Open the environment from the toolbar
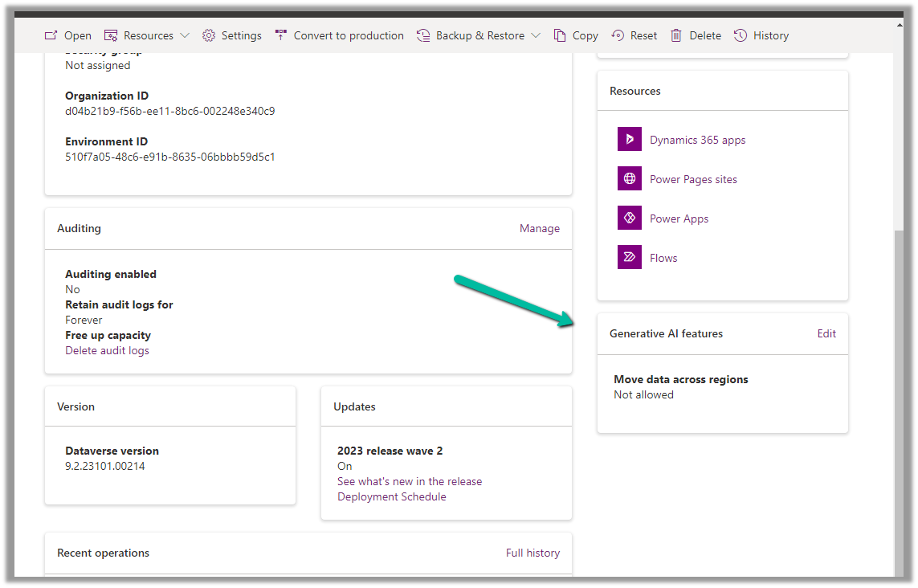918x588 pixels. click(x=67, y=35)
